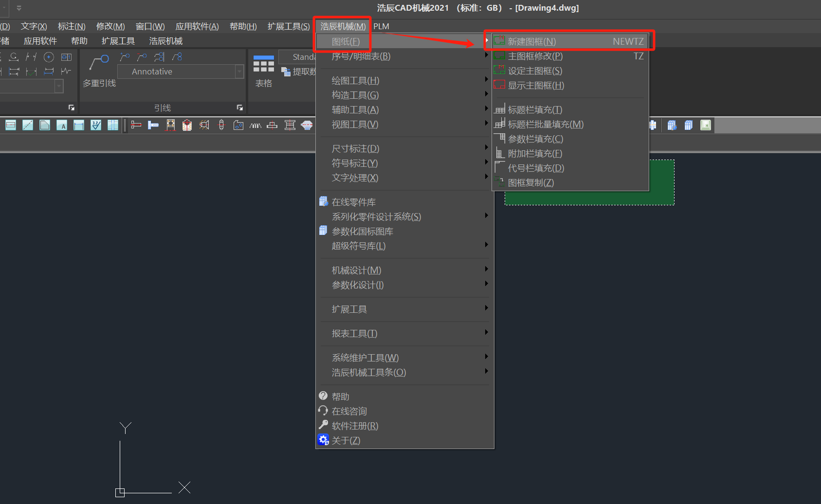Choose 代号栏填充(D) menu entry
821x504 pixels.
point(570,168)
